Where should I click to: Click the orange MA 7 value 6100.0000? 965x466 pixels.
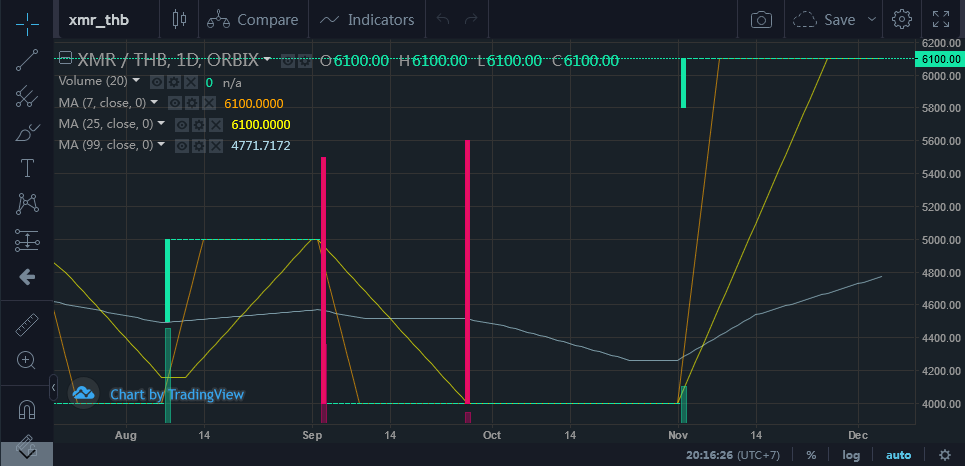pos(254,103)
